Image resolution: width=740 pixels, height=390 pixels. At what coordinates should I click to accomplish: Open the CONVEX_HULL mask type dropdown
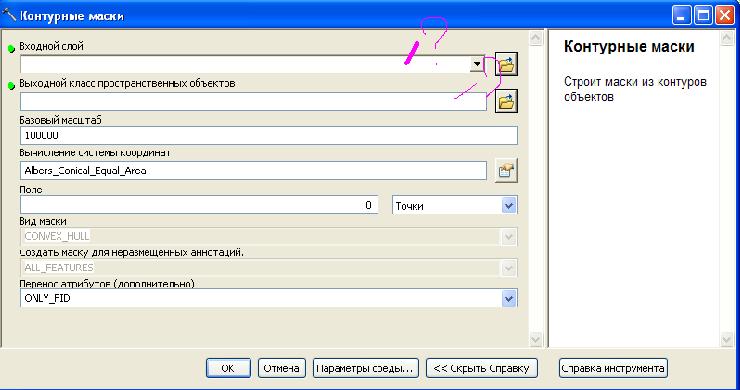pos(509,237)
